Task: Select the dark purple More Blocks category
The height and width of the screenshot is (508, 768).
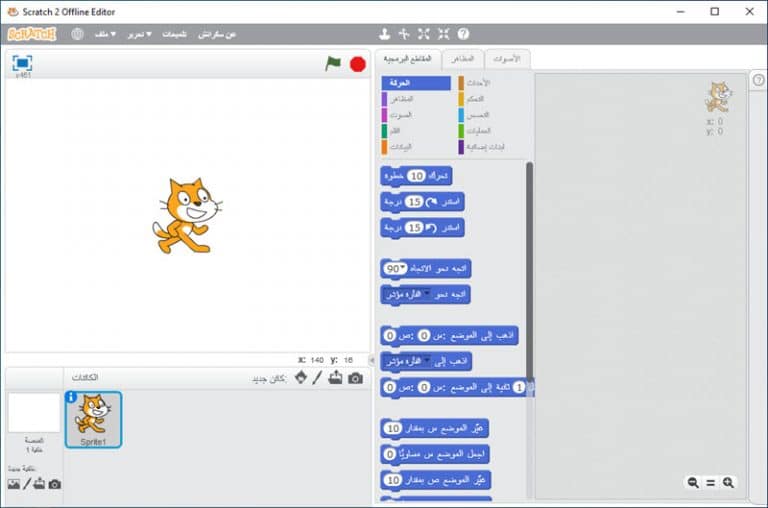Action: (x=492, y=147)
